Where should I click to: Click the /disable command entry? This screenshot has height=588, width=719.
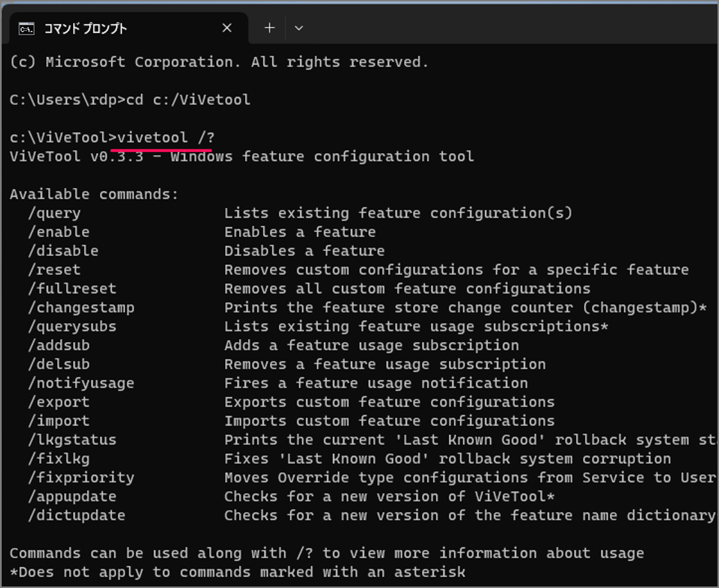pyautogui.click(x=63, y=251)
